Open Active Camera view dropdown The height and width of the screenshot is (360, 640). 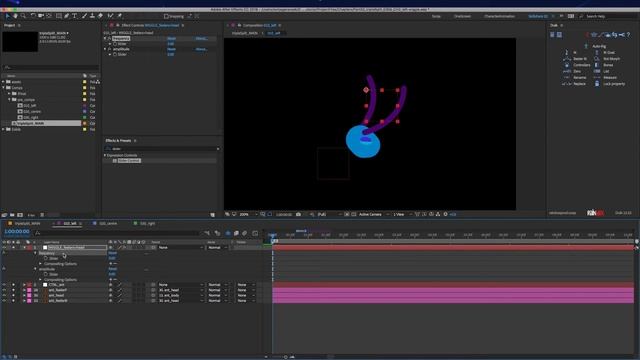pyautogui.click(x=373, y=214)
